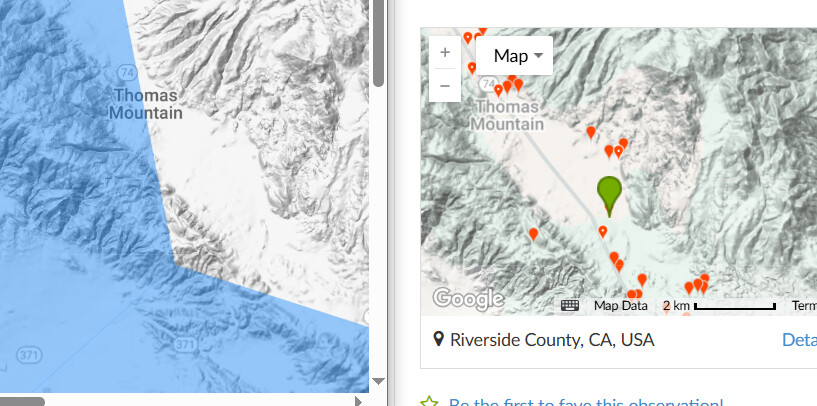
Task: Click the Google logo on the map
Action: click(468, 299)
